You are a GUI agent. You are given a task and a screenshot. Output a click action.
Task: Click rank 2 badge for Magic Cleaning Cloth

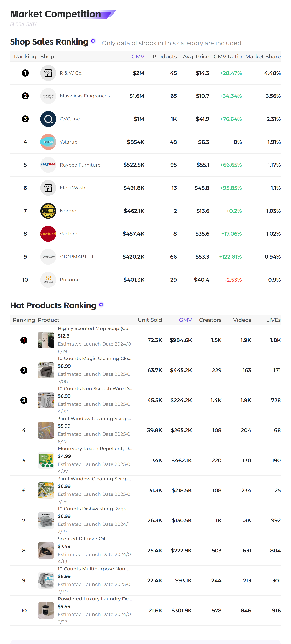click(24, 370)
